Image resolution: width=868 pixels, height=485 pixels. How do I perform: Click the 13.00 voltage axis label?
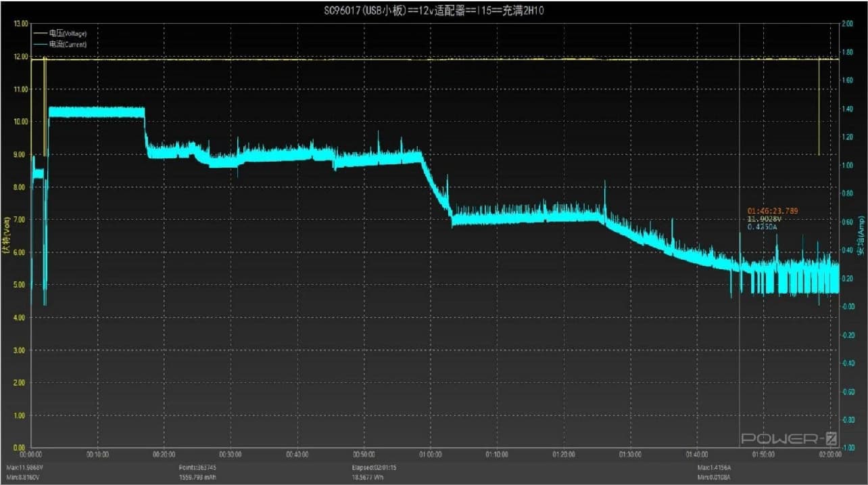[20, 24]
